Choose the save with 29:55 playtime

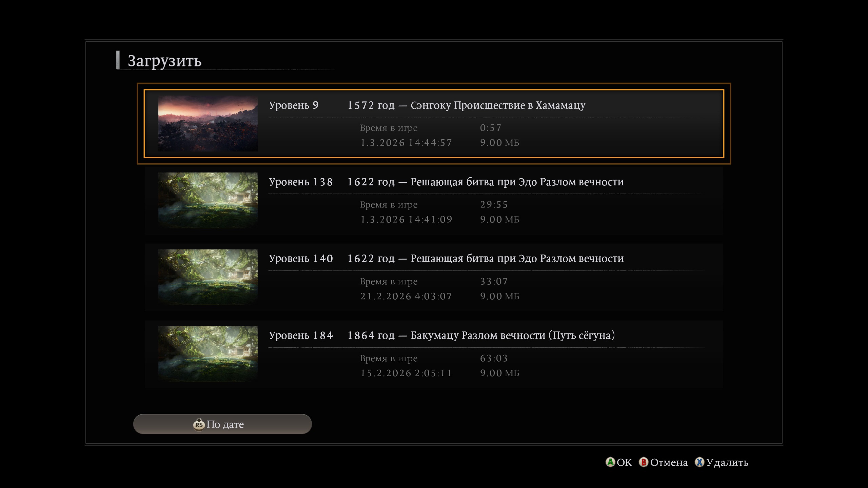tap(494, 205)
